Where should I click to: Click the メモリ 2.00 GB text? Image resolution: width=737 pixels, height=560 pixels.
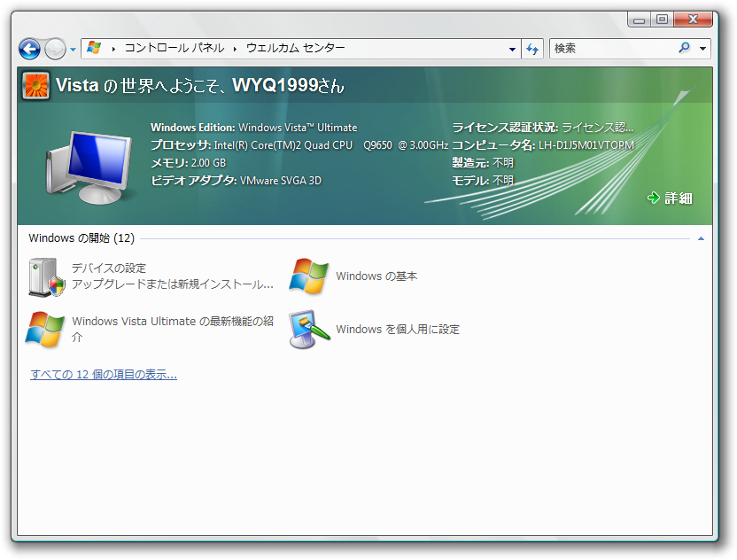(188, 163)
